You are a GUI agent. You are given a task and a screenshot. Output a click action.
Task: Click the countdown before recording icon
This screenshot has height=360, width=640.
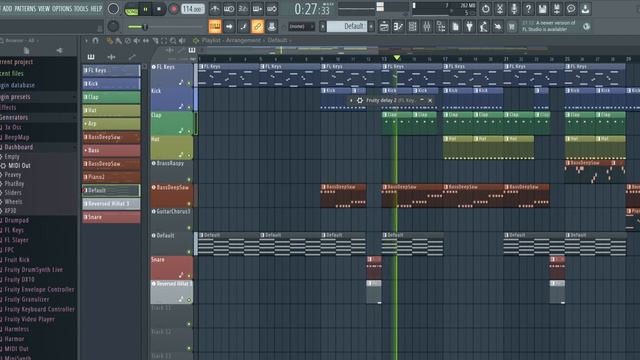pyautogui.click(x=243, y=9)
